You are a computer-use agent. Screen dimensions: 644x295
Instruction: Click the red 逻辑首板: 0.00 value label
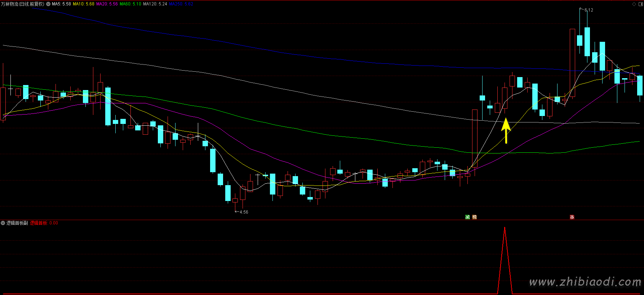44,223
